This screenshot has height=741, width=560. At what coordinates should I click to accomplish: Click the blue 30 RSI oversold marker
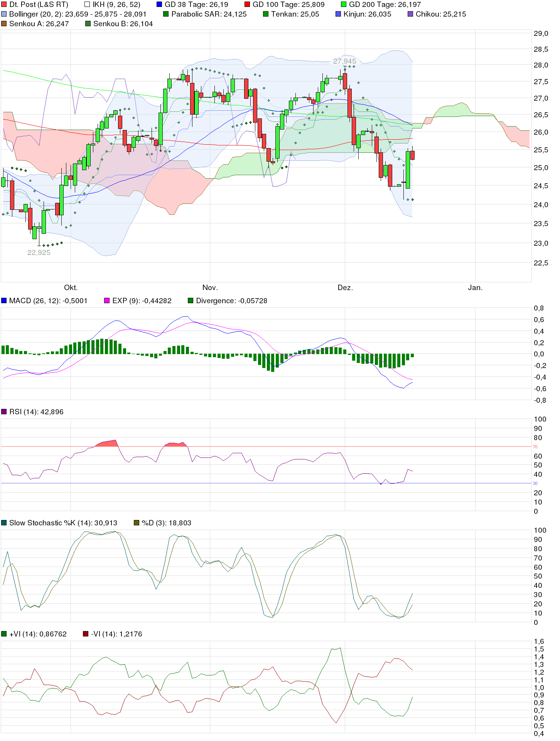[x=535, y=483]
